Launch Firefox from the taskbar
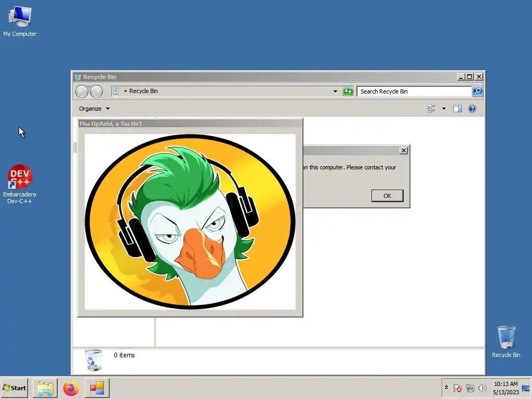Viewport: 532px width, 399px height. pos(71,388)
